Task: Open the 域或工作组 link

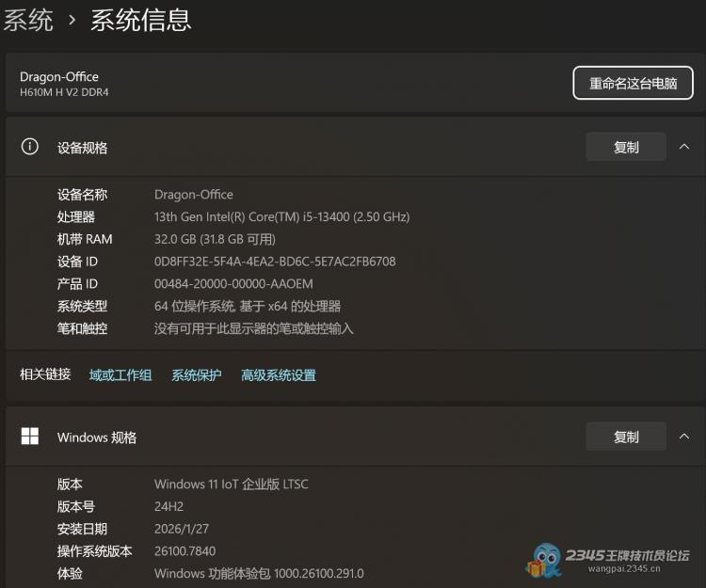Action: (120, 375)
